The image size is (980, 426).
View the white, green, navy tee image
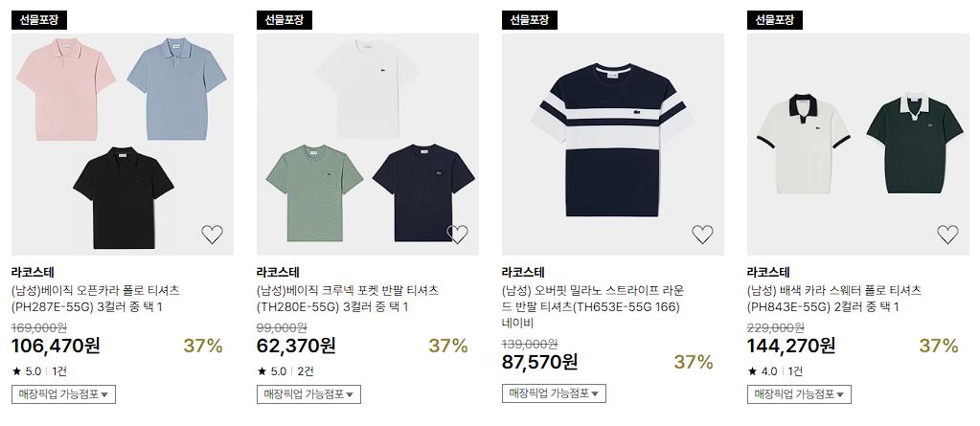(368, 145)
